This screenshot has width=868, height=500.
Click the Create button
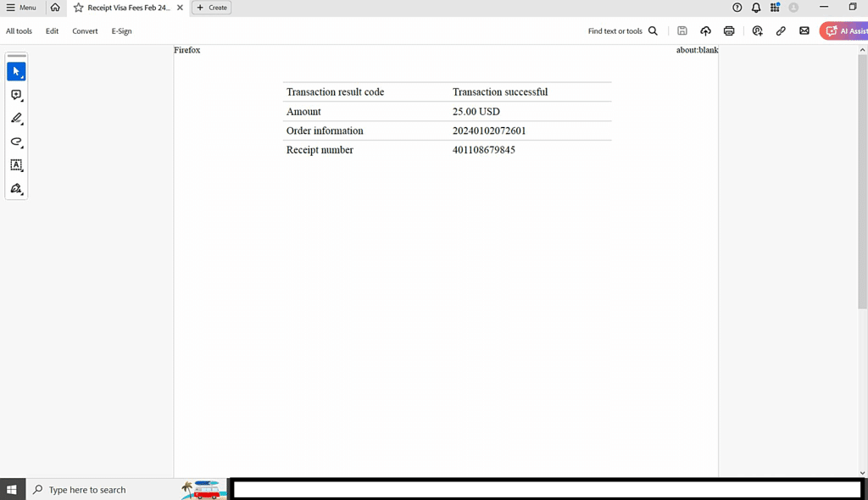(212, 8)
